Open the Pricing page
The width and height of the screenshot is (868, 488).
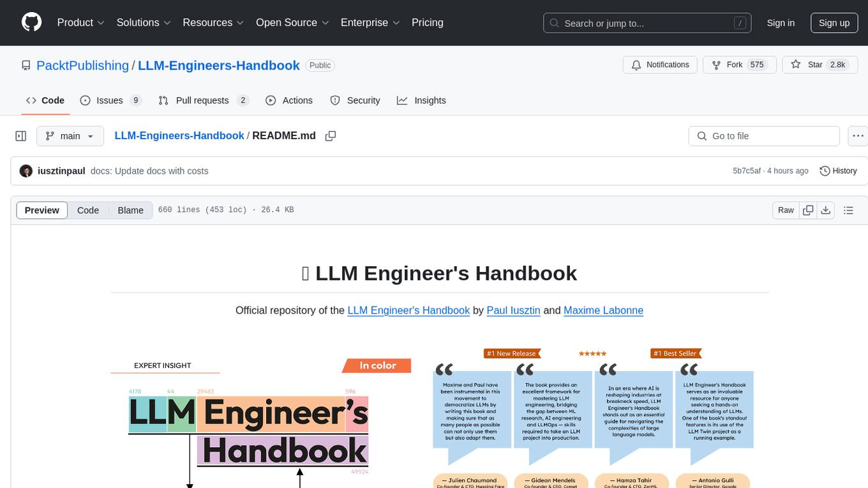(428, 22)
